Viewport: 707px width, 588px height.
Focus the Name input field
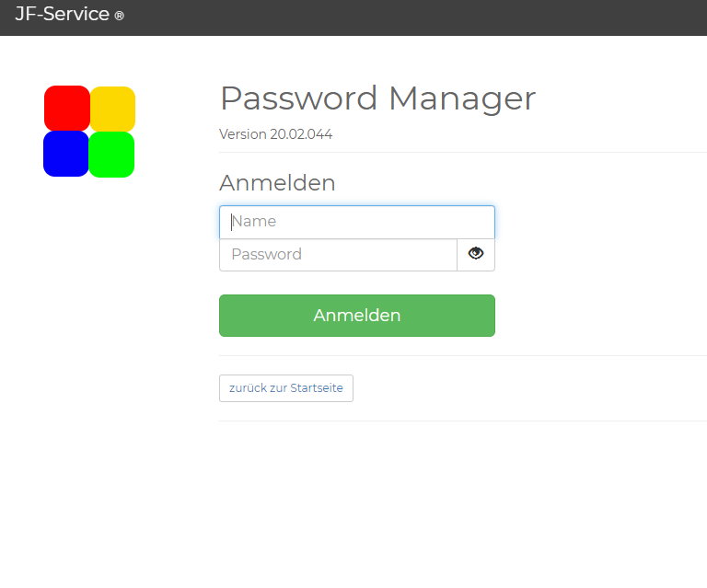click(357, 222)
